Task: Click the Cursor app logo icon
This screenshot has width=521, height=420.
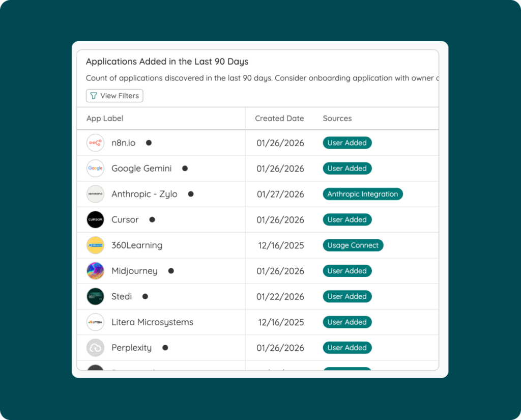Action: 95,219
